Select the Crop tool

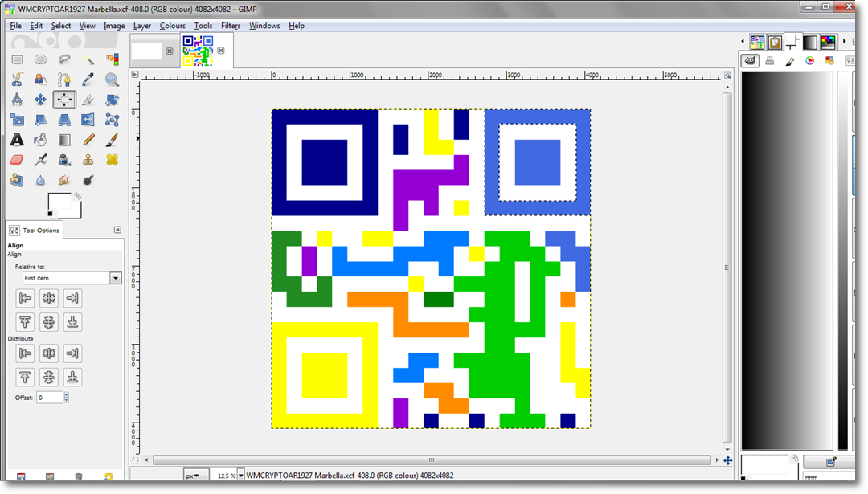point(88,100)
